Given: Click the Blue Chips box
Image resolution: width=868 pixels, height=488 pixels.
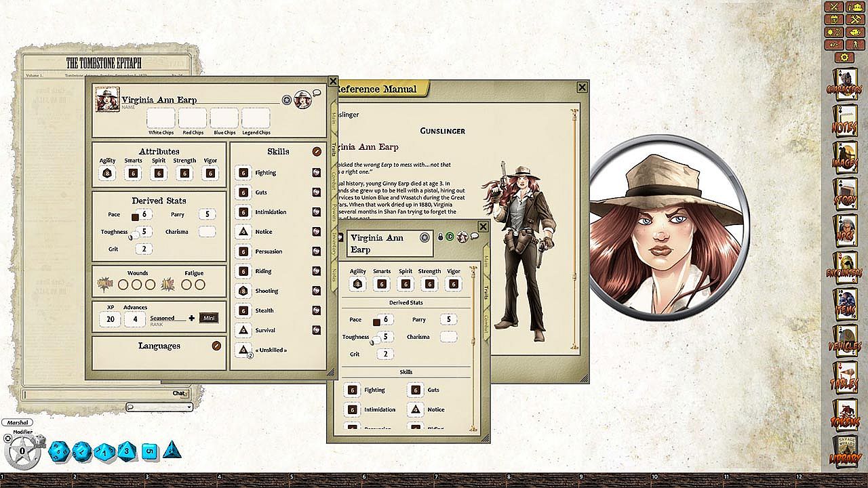Looking at the screenshot, I should pyautogui.click(x=224, y=118).
